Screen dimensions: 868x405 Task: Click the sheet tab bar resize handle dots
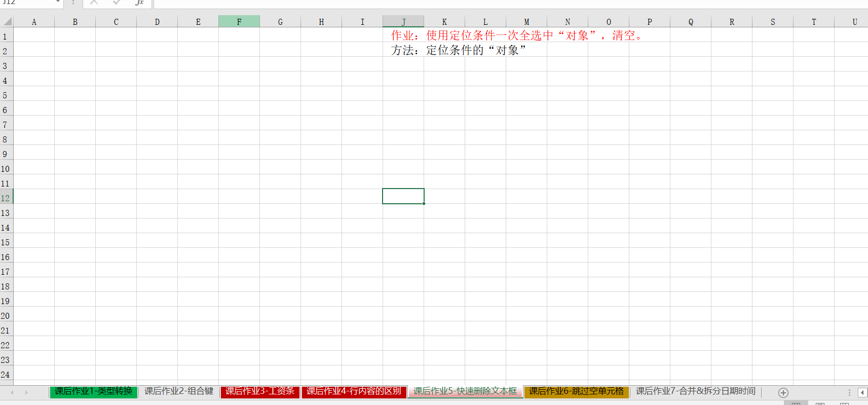click(x=849, y=393)
